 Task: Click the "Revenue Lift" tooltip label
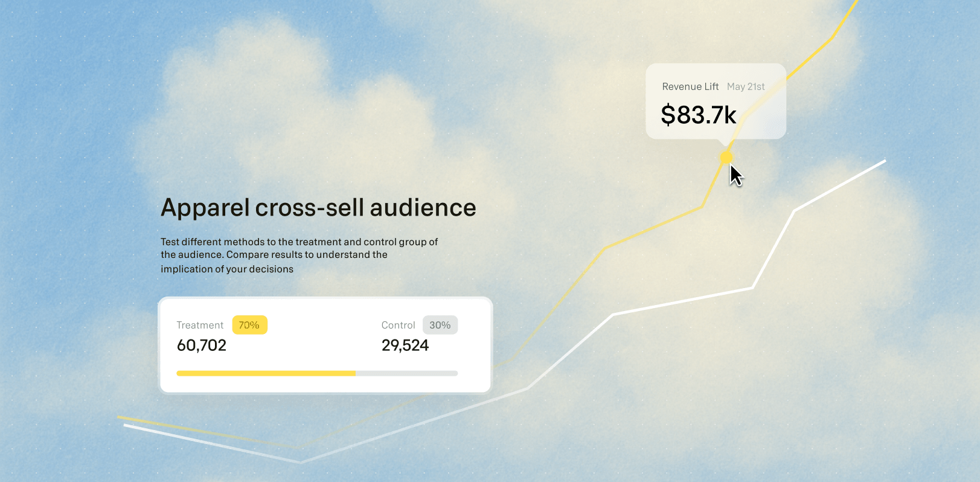click(690, 86)
